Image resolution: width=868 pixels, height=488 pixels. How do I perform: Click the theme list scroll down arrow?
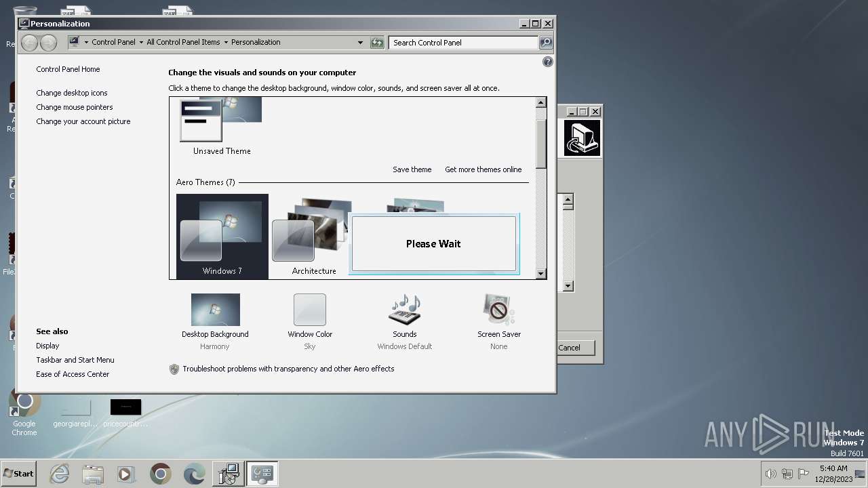(x=540, y=274)
